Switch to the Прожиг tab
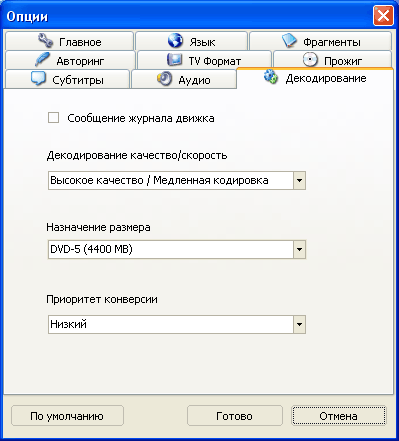Viewport: 399px width, 441px height. 332,60
